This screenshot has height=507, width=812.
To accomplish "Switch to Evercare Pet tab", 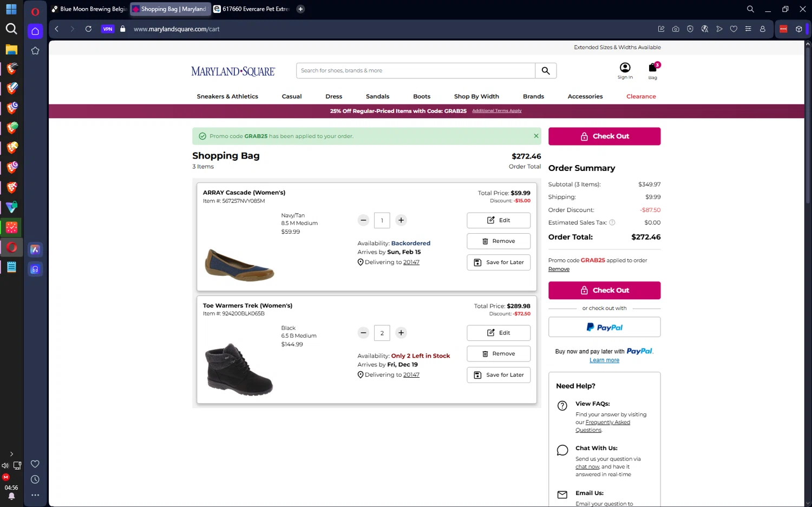I will point(251,9).
